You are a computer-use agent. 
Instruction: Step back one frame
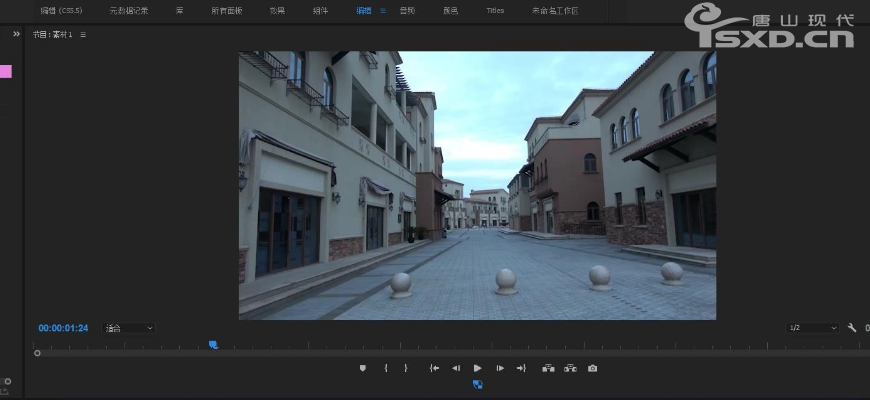pyautogui.click(x=456, y=368)
